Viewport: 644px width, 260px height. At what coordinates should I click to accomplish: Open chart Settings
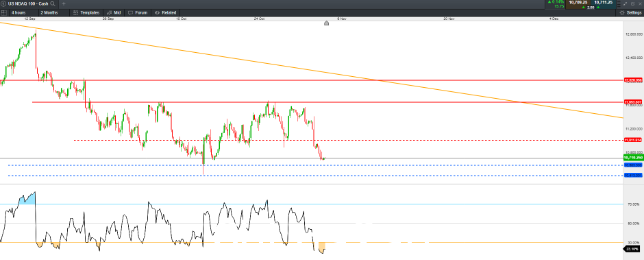[x=631, y=13]
